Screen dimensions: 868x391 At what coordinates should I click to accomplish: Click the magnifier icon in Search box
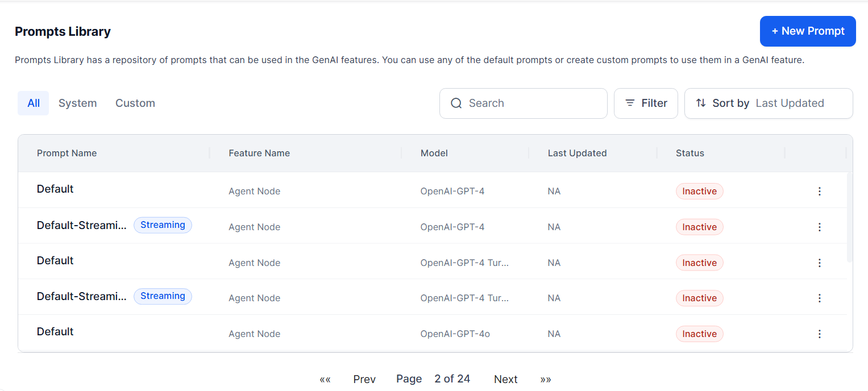456,103
